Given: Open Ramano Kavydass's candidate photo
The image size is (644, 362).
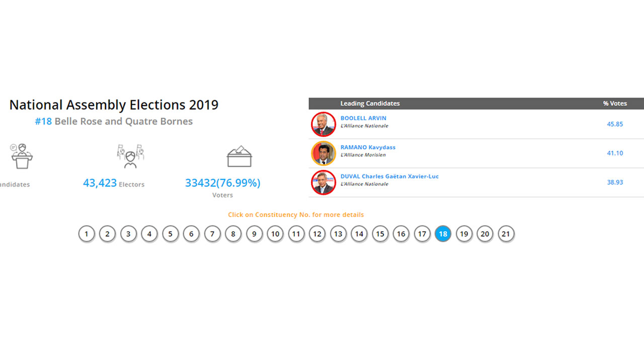Looking at the screenshot, I should 324,153.
